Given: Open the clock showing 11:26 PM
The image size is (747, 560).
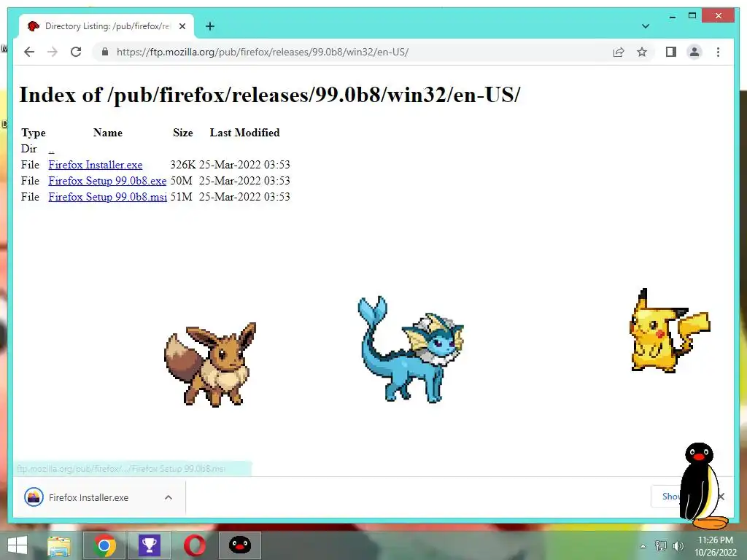Looking at the screenshot, I should click(716, 546).
